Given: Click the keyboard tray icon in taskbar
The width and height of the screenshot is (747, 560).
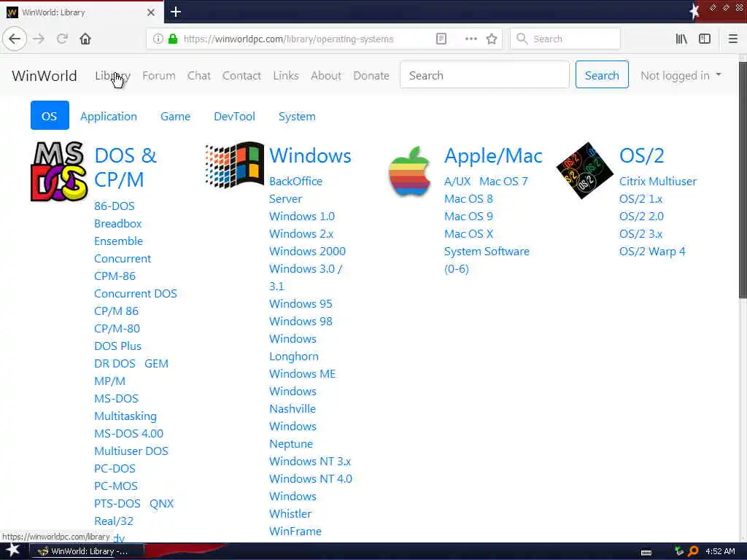Looking at the screenshot, I should [x=646, y=552].
